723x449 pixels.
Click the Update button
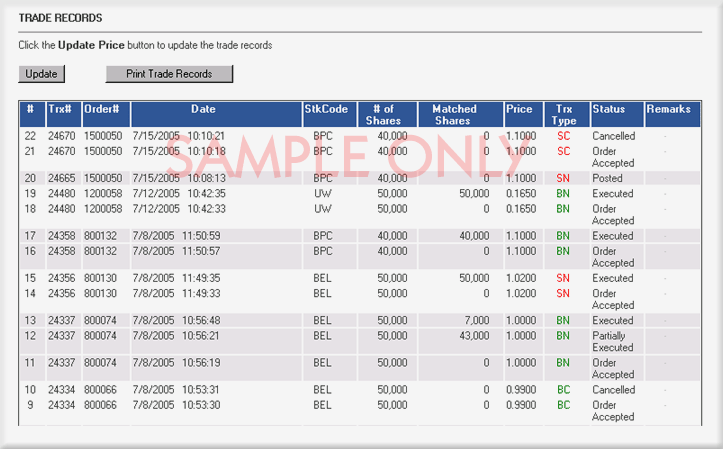pyautogui.click(x=41, y=74)
